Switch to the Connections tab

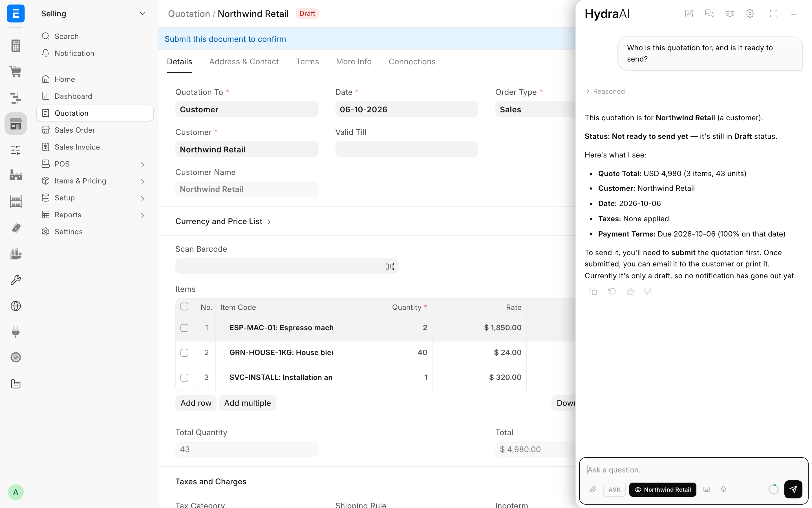(x=412, y=62)
